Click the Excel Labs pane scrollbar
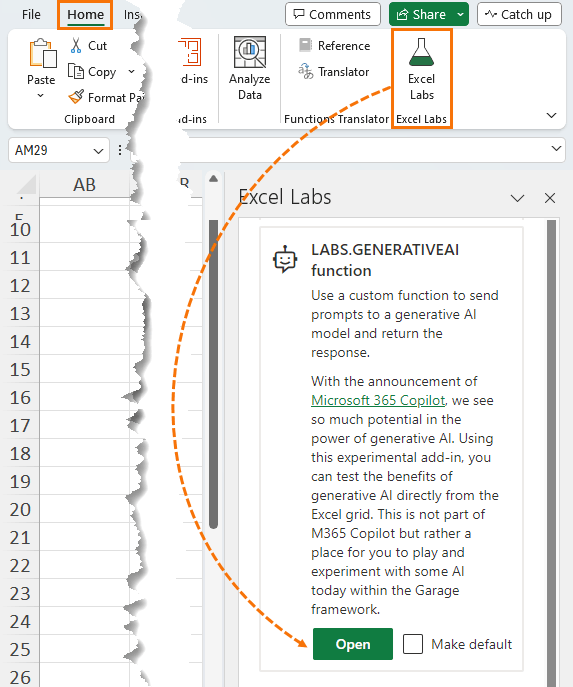 click(x=552, y=453)
